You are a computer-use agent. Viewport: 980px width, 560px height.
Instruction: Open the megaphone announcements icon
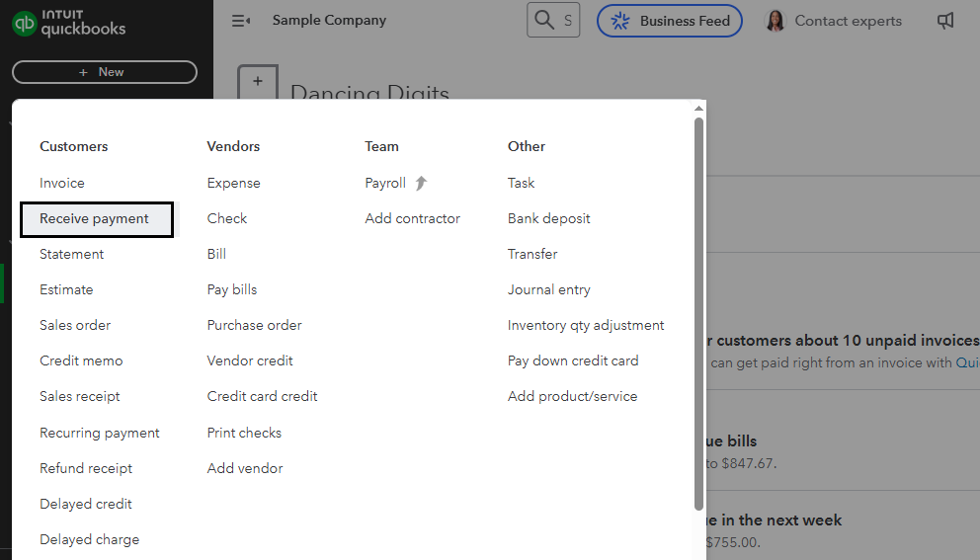945,21
